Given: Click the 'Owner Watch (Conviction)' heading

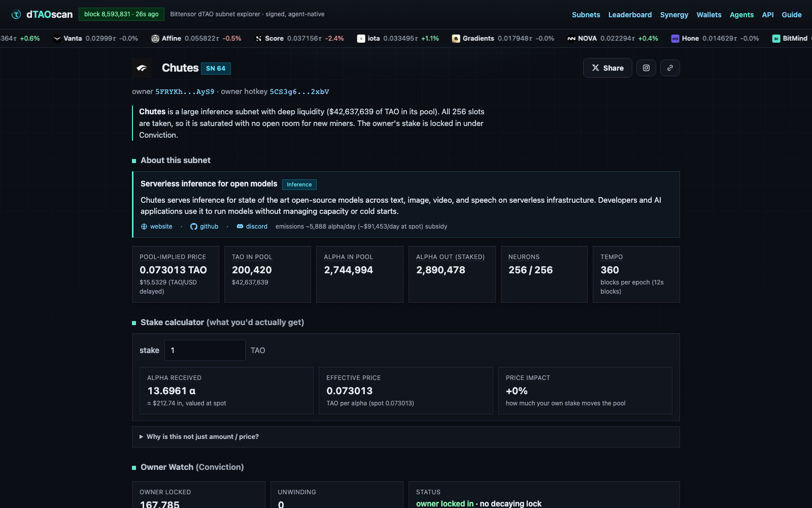Looking at the screenshot, I should point(192,467).
